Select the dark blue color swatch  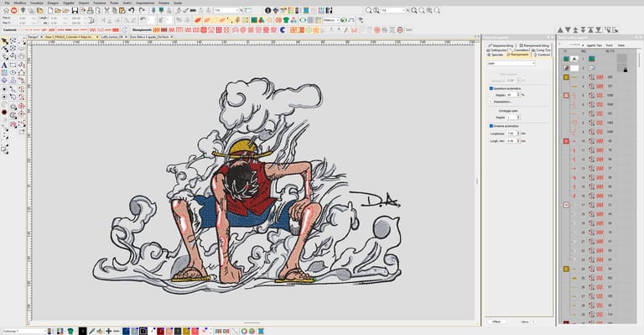pos(126,331)
